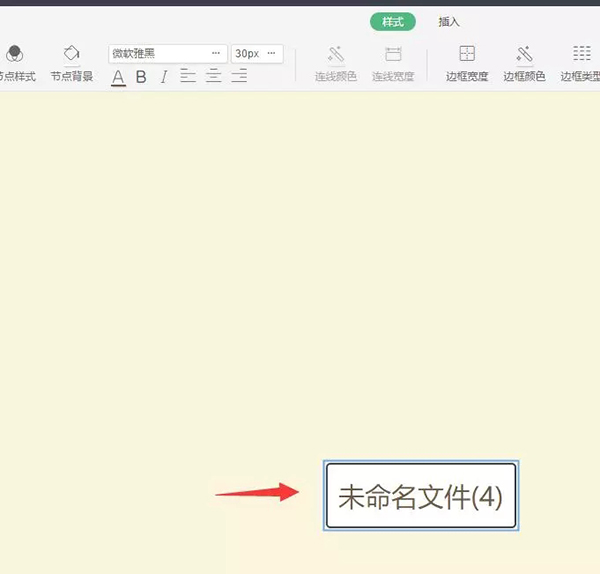Open the border width (边框宽度) icon
The height and width of the screenshot is (574, 600).
pos(467,54)
